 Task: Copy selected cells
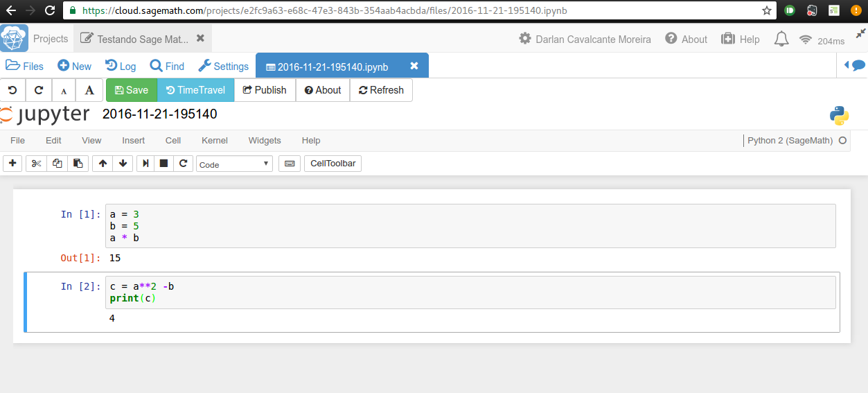(57, 164)
